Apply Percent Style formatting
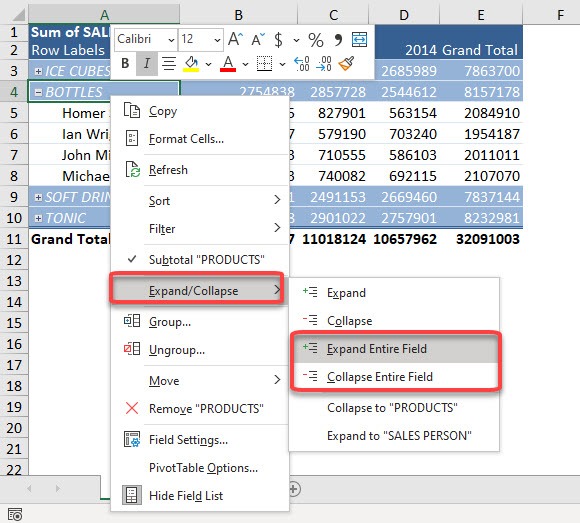This screenshot has height=523, width=580. [316, 40]
